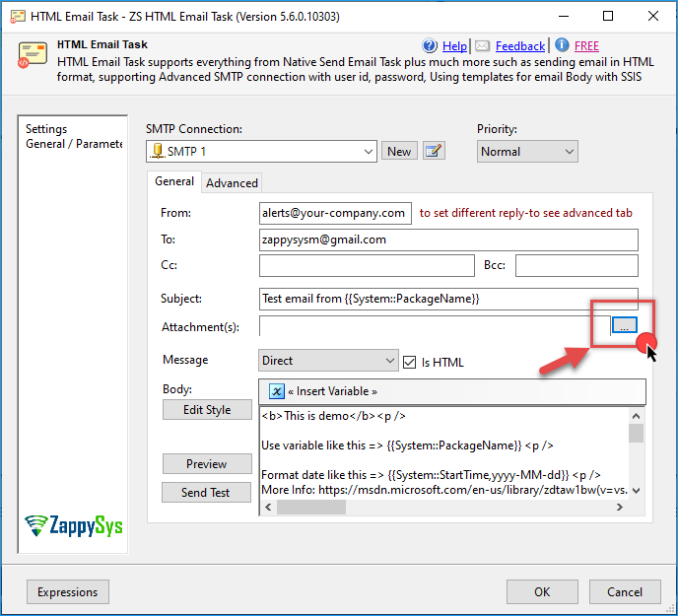Click the Bcc input field
The height and width of the screenshot is (616, 678).
576,265
